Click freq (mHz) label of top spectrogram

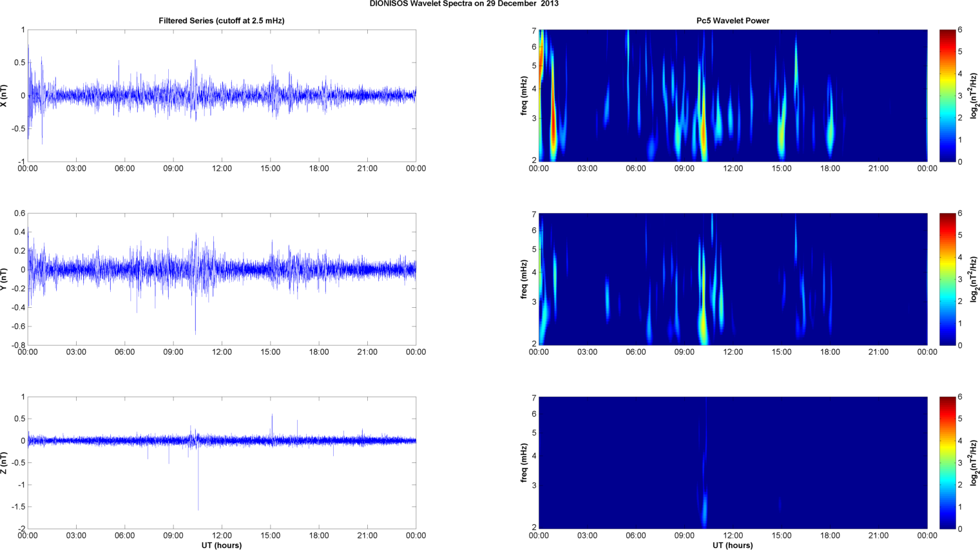(524, 96)
